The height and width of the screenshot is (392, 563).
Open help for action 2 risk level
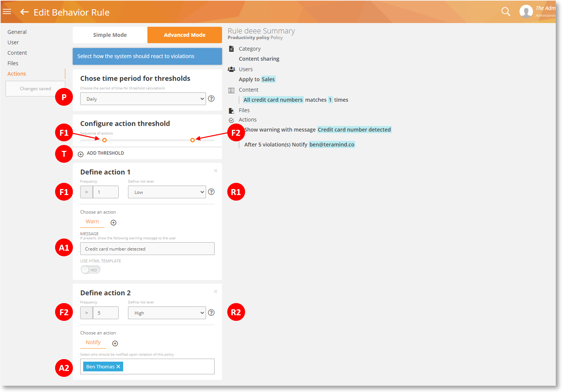211,313
